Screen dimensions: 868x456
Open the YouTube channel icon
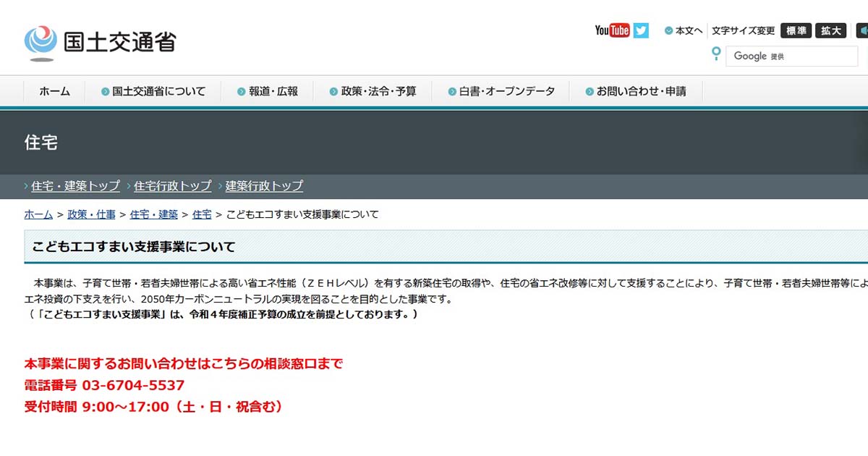click(612, 30)
